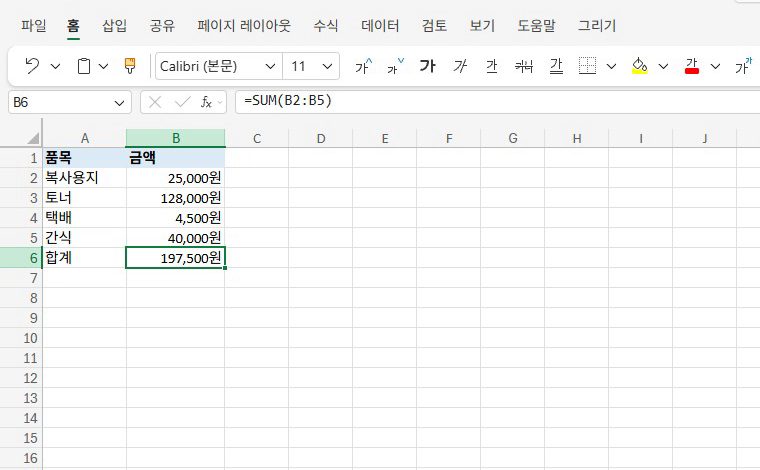Expand the Paste options dropdown arrow

(103, 66)
